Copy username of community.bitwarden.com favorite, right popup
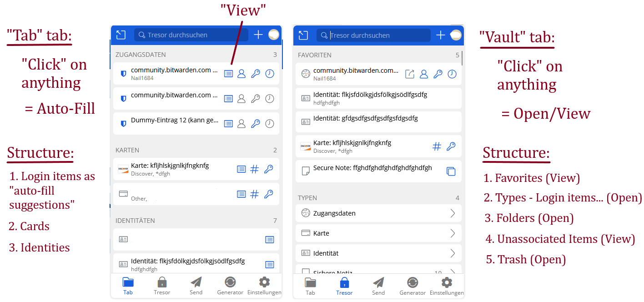The image size is (644, 302). 424,74
